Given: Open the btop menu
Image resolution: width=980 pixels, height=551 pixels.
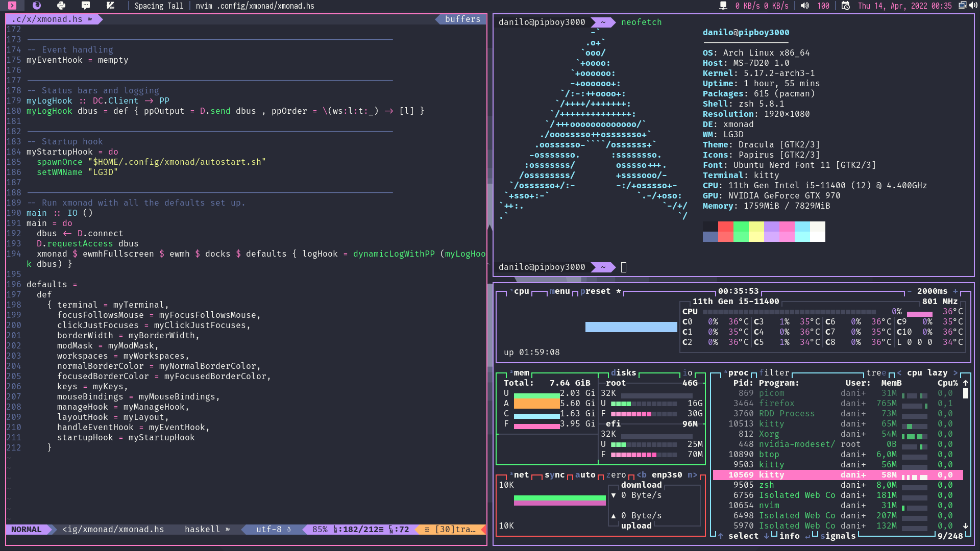Looking at the screenshot, I should 559,291.
